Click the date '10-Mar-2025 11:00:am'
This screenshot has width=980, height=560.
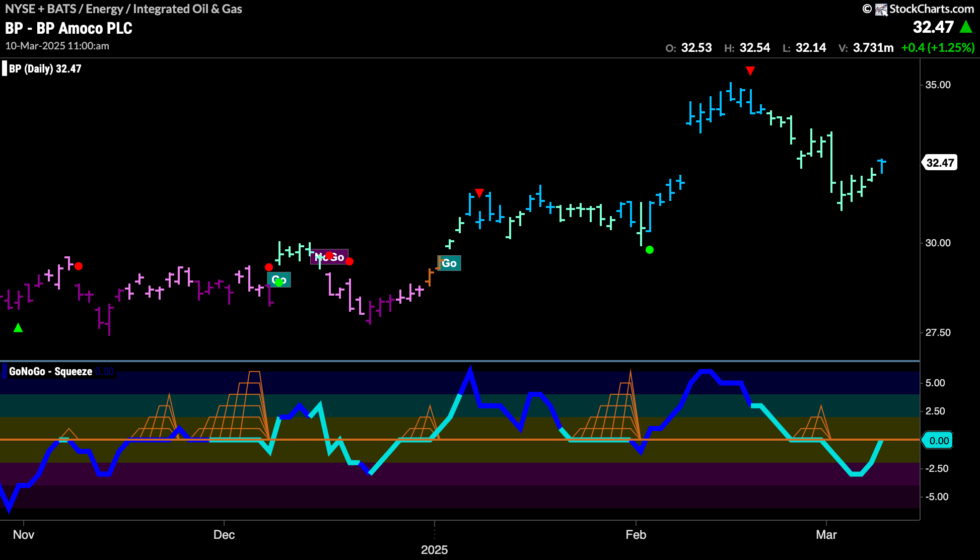click(57, 46)
